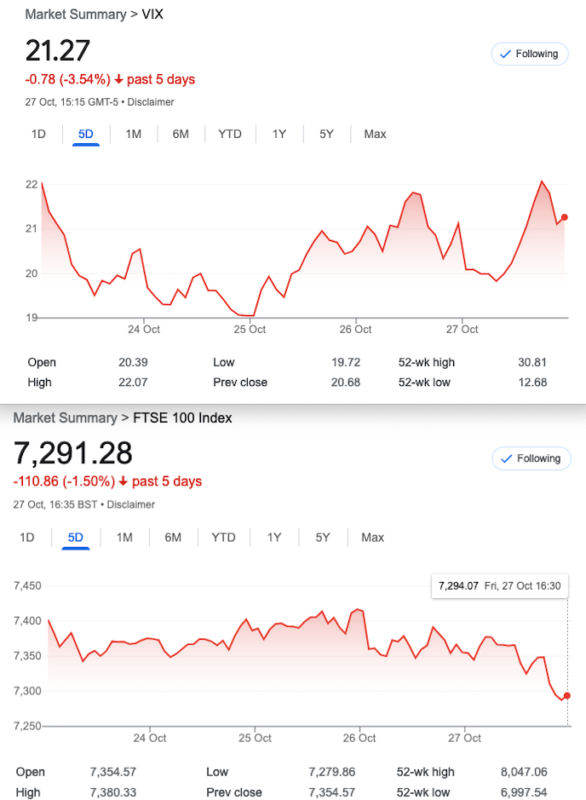Screen dimensions: 586x800
Task: Select YTD range for FTSE 100
Action: tap(223, 538)
